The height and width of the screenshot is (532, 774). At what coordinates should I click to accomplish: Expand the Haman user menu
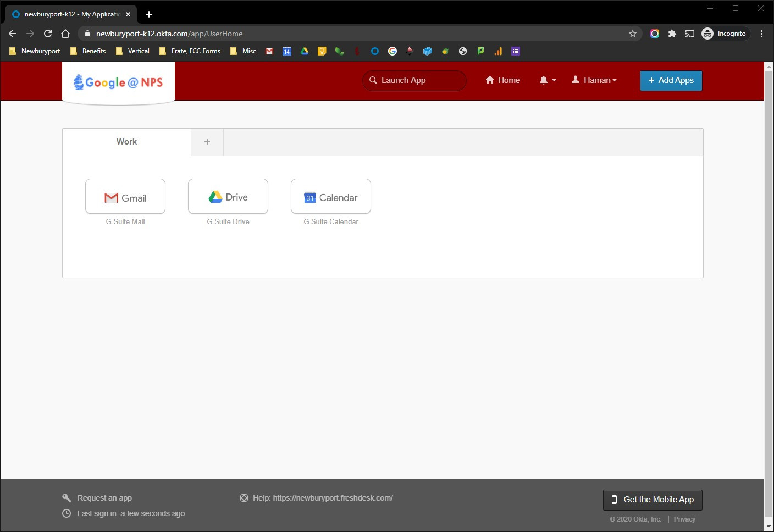[594, 80]
